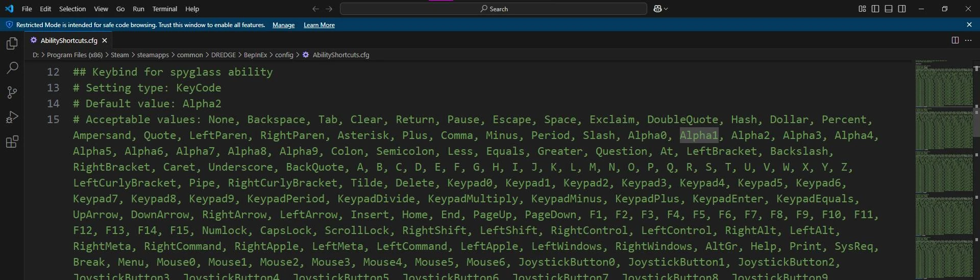
Task: Click line number 13 in gutter
Action: pos(53,88)
